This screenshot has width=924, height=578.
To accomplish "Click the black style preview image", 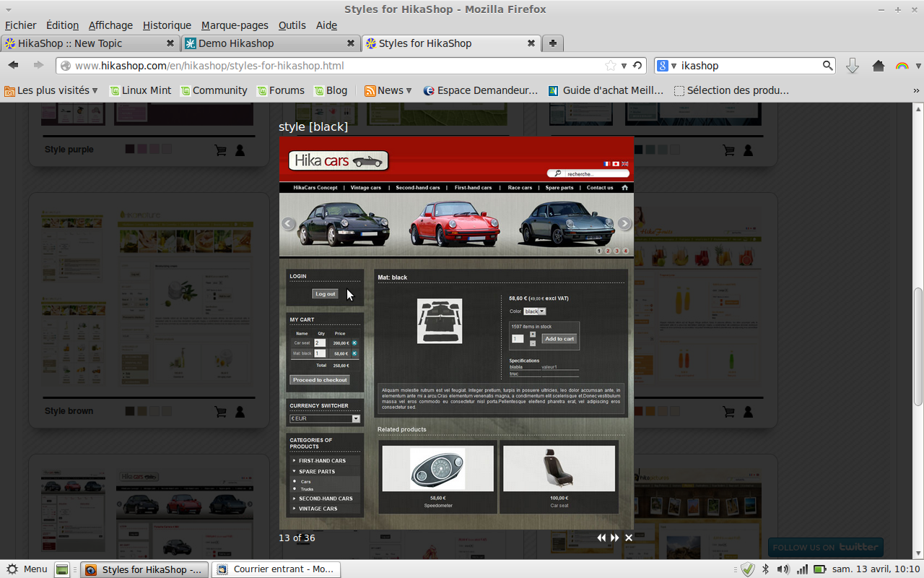I will pyautogui.click(x=456, y=332).
